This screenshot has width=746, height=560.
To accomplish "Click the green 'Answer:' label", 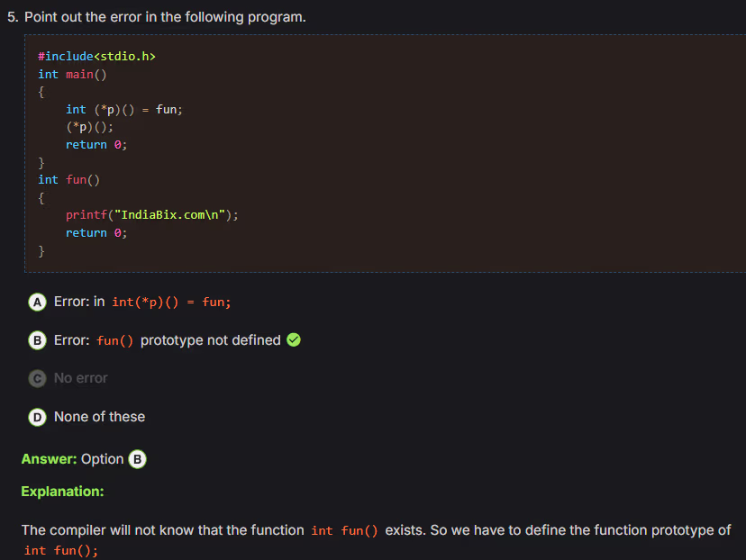I will [x=49, y=459].
